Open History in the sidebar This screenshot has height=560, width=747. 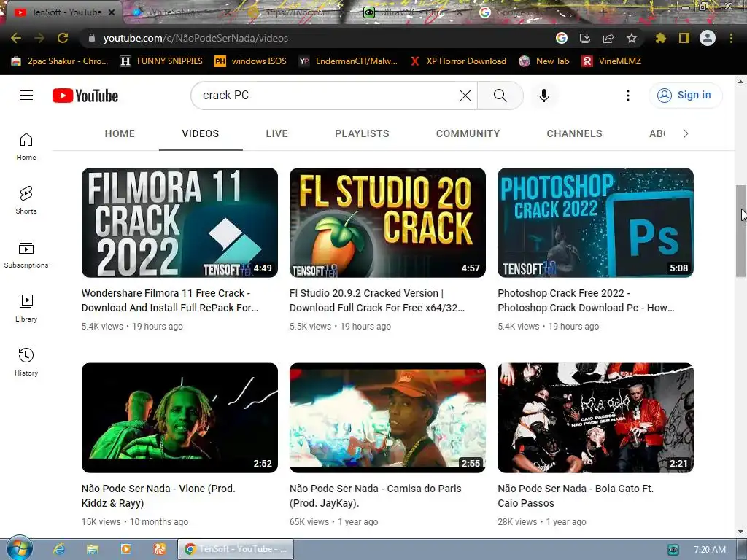point(26,362)
